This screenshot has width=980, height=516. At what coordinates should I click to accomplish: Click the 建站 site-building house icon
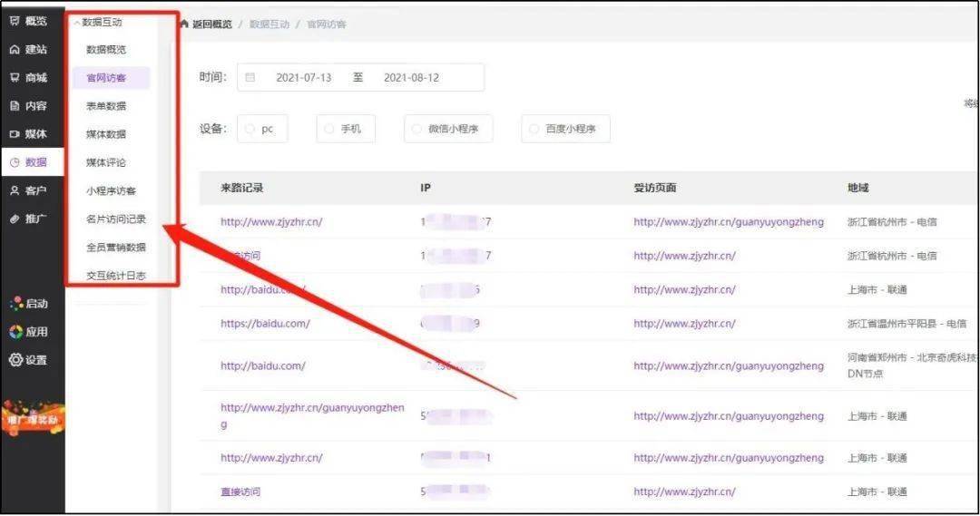(15, 49)
